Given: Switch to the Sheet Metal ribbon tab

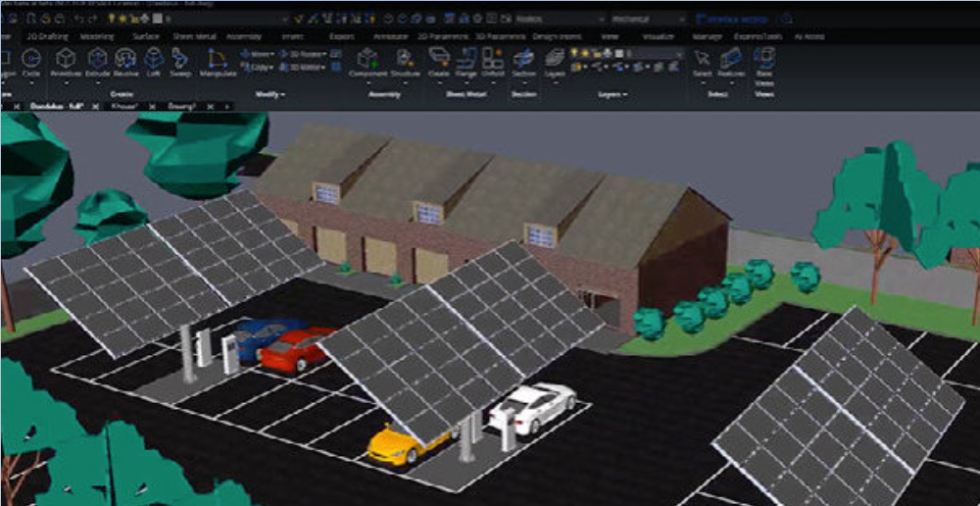Looking at the screenshot, I should (194, 37).
